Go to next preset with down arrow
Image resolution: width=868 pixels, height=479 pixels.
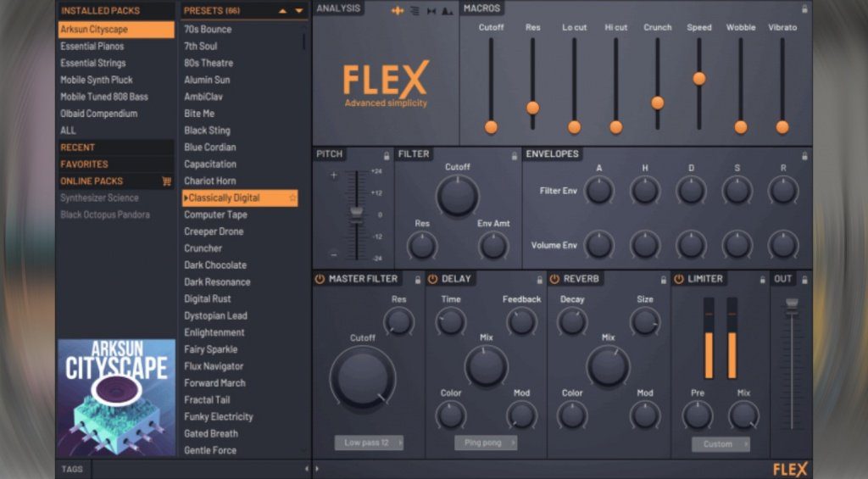click(x=299, y=10)
